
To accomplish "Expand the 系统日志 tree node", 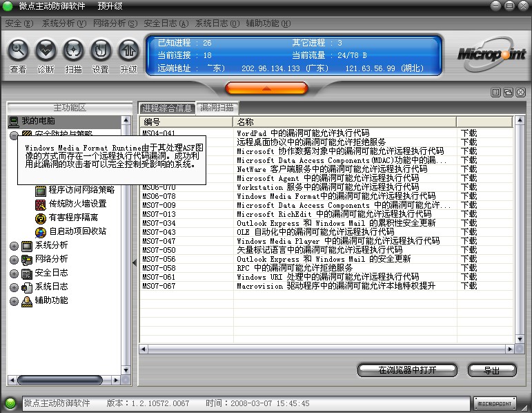I will (x=14, y=288).
